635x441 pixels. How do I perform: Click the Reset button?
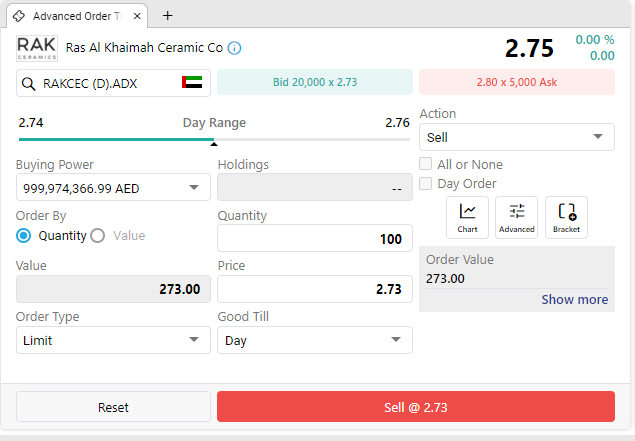[113, 407]
